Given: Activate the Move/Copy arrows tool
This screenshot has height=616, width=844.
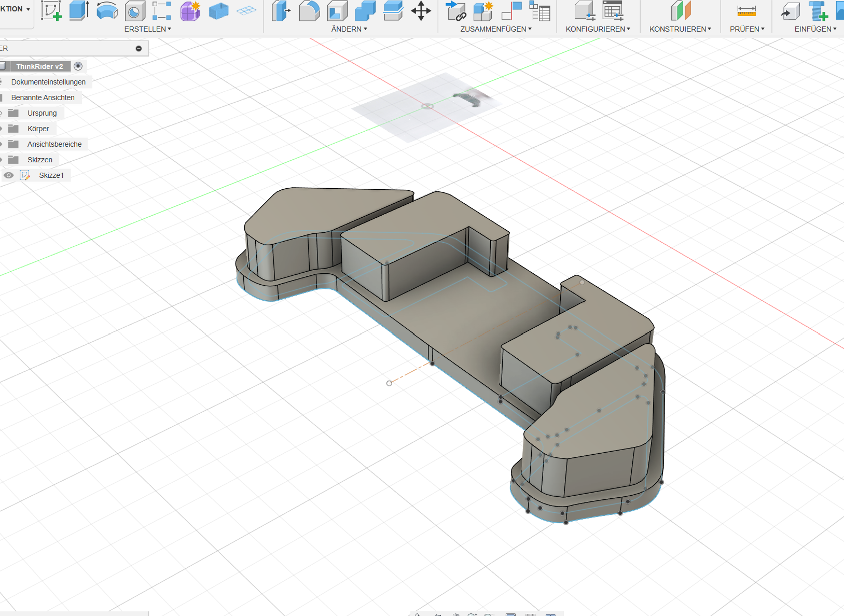Looking at the screenshot, I should click(x=421, y=11).
